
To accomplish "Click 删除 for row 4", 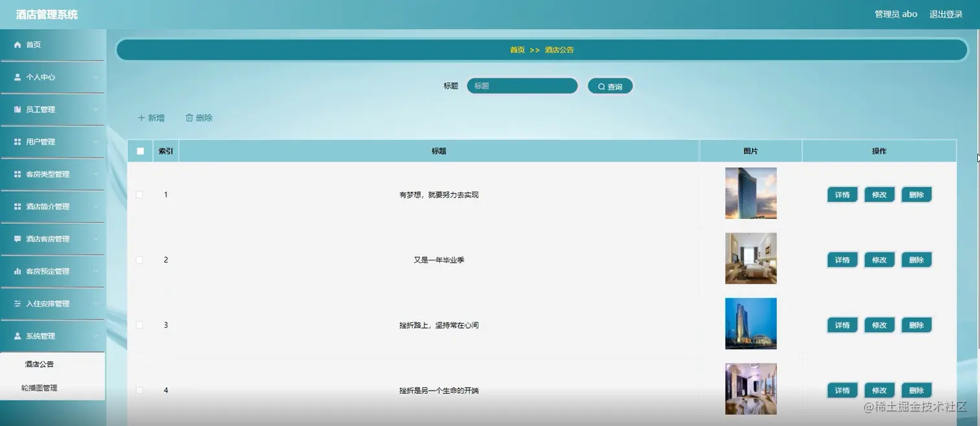I will point(916,390).
